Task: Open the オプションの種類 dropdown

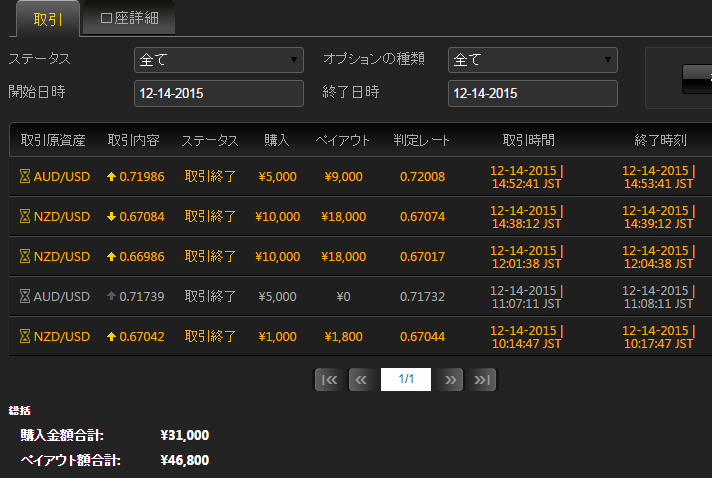Action: (533, 60)
